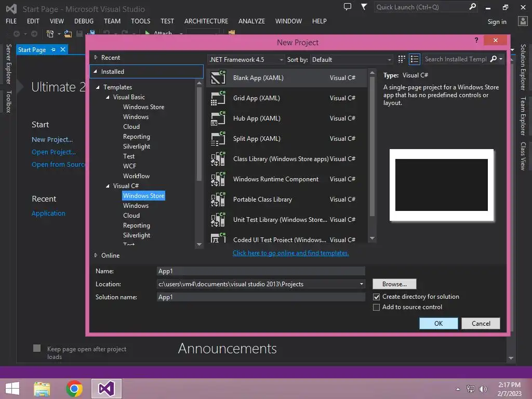
Task: Open the ARCHITECTURE menu
Action: 206,21
